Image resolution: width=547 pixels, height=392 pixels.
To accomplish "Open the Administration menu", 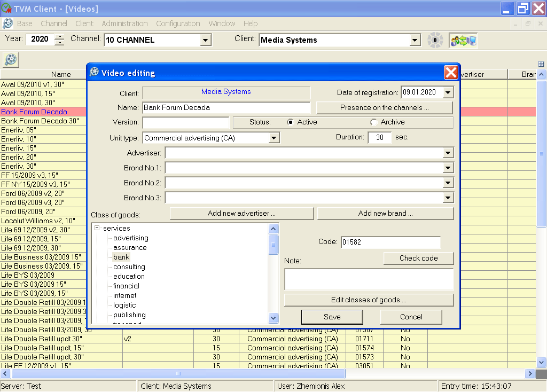I will [x=124, y=23].
